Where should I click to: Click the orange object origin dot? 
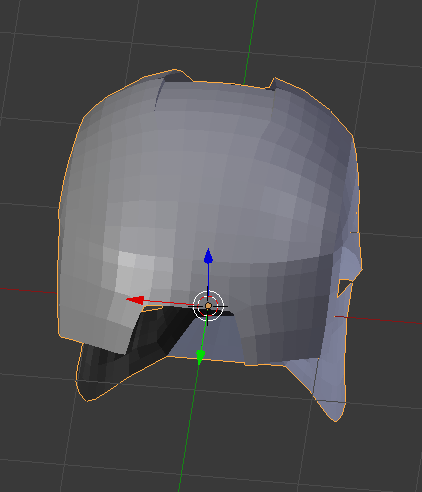(x=208, y=306)
